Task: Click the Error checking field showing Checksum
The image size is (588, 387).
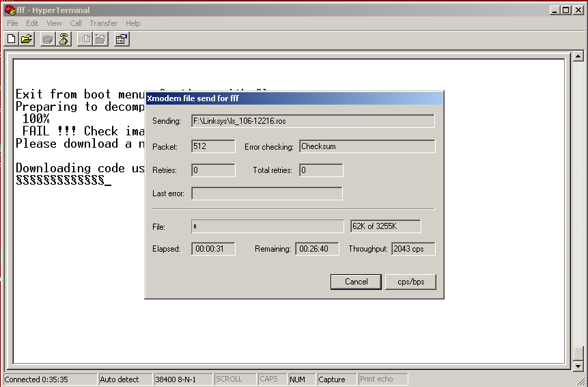Action: pos(367,146)
